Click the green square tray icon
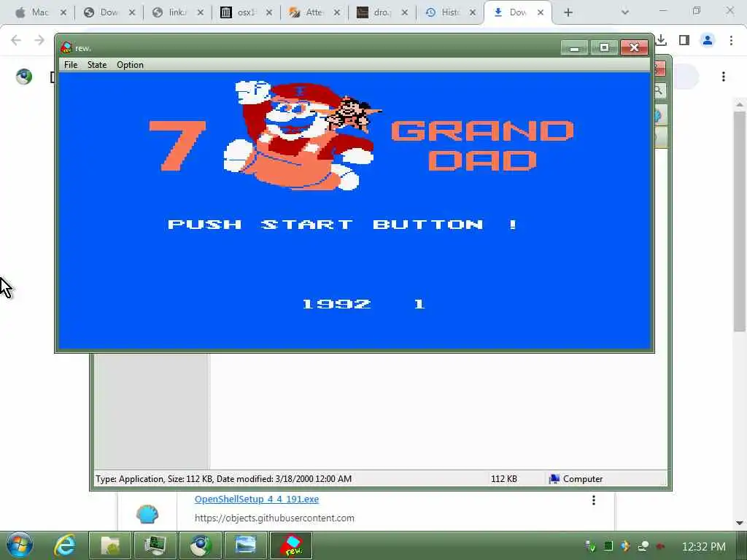This screenshot has height=560, width=747. [x=608, y=546]
